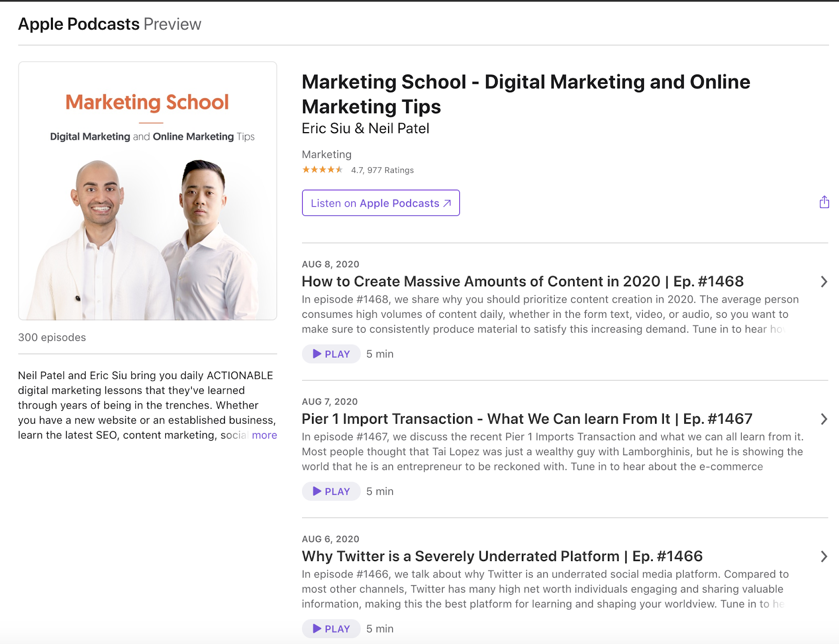Screen dimensions: 839x644
Task: Expand the Ep. #1467 episode chevron
Action: pyautogui.click(x=824, y=419)
